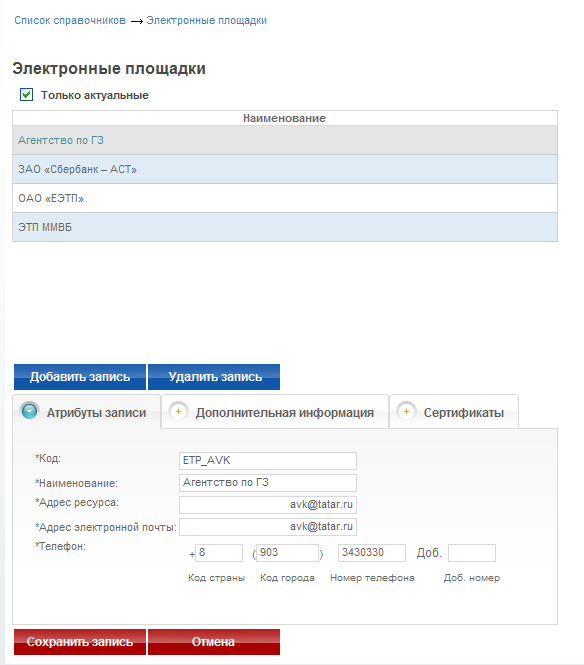The height and width of the screenshot is (665, 584).
Task: Click the Номер телефона field containing 3430330
Action: (372, 553)
